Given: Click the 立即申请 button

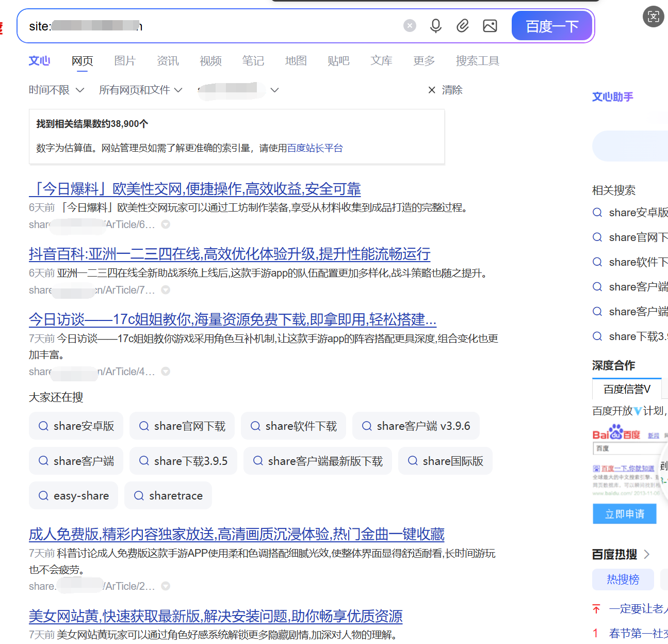Looking at the screenshot, I should [624, 514].
